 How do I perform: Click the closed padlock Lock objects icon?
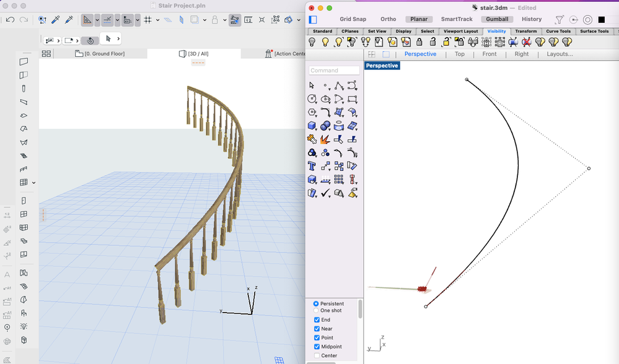pyautogui.click(x=419, y=42)
